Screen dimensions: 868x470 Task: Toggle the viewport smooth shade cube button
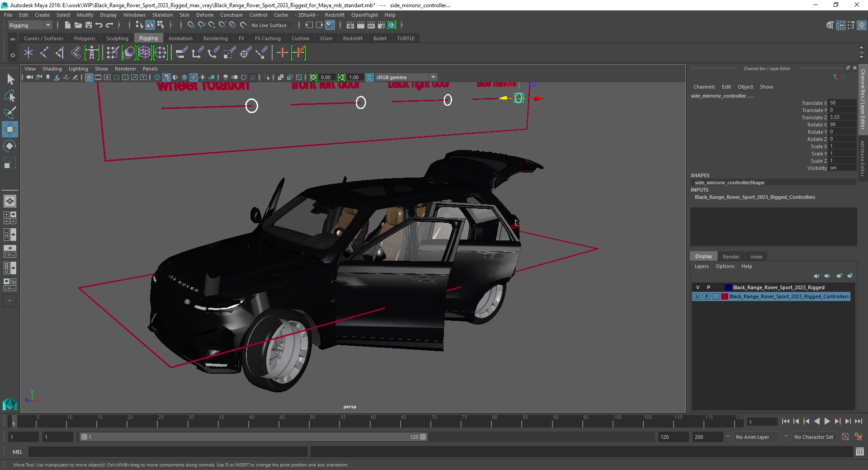166,77
